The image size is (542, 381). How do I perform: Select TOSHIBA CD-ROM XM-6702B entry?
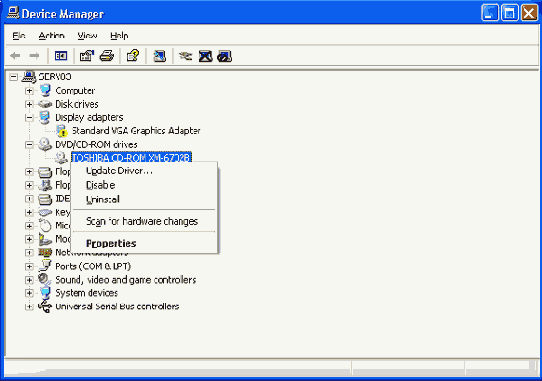[x=131, y=158]
